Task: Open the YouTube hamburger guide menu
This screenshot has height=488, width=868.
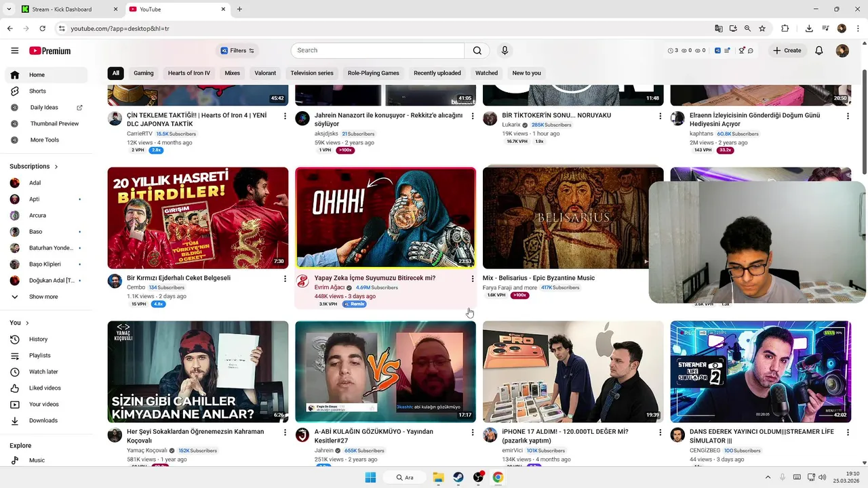Action: click(x=15, y=51)
